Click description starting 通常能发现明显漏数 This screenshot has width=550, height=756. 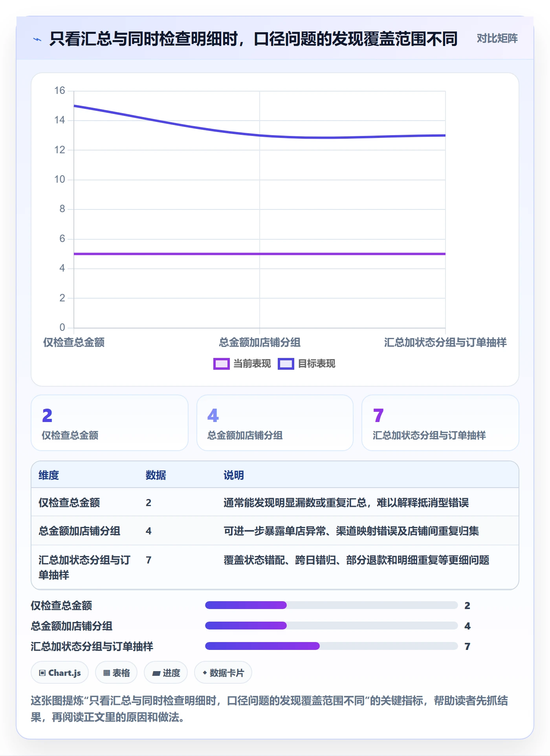(x=346, y=503)
